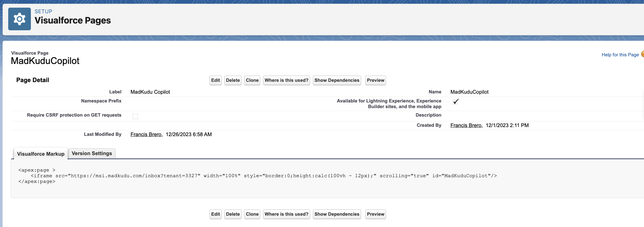
Task: Select the Visualforce Markup tab
Action: pyautogui.click(x=41, y=154)
